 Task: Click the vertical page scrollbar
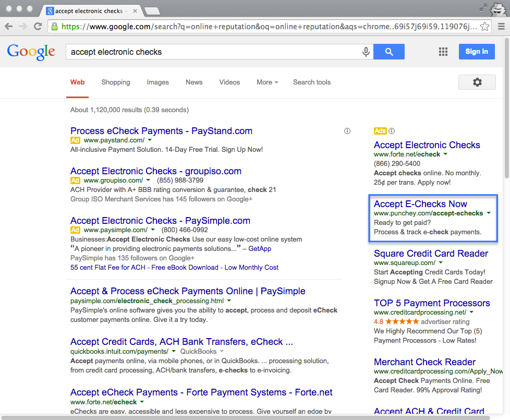506,107
